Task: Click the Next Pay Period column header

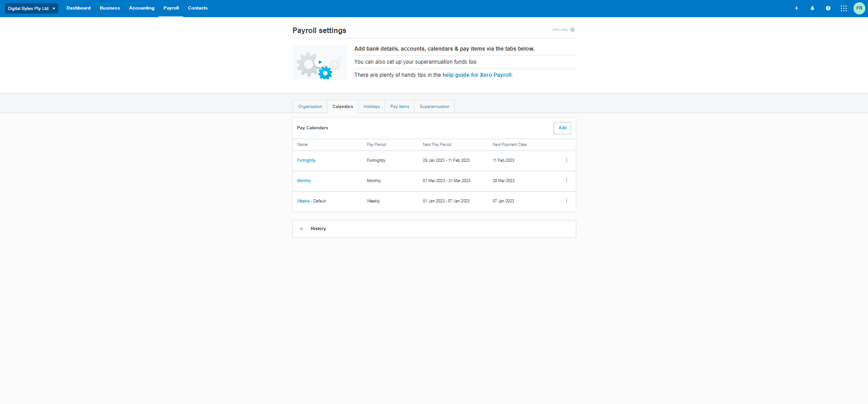Action: click(437, 145)
